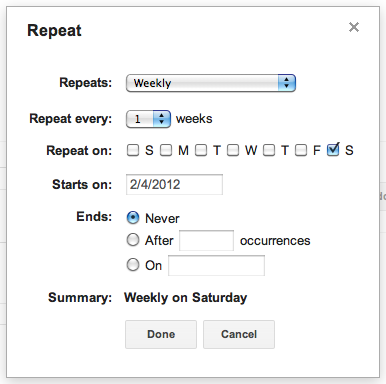
Task: Uncheck the Saturday repeat checkbox
Action: click(x=333, y=149)
